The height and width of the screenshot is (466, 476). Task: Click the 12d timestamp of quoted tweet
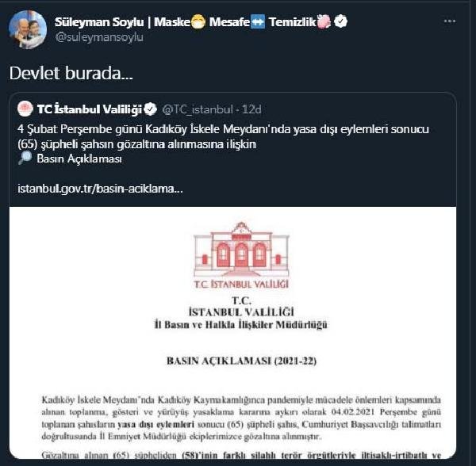coord(251,108)
